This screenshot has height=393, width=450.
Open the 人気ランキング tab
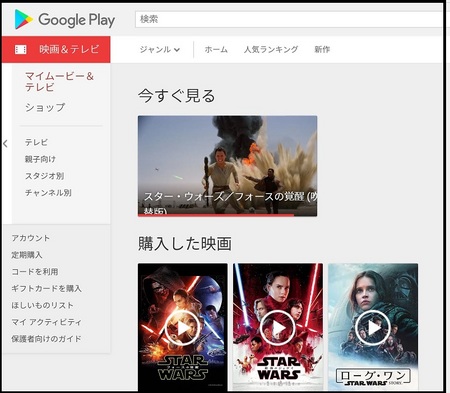[271, 50]
